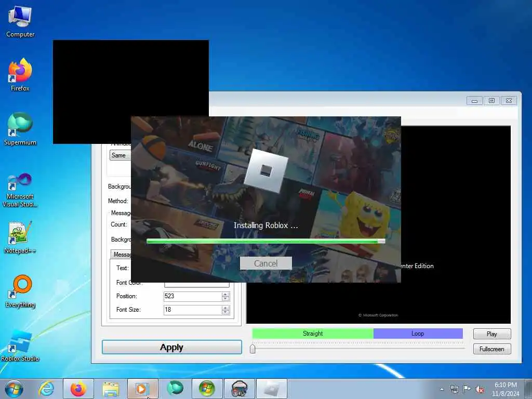Decrease the Position value with down arrow
Image resolution: width=532 pixels, height=399 pixels.
225,299
